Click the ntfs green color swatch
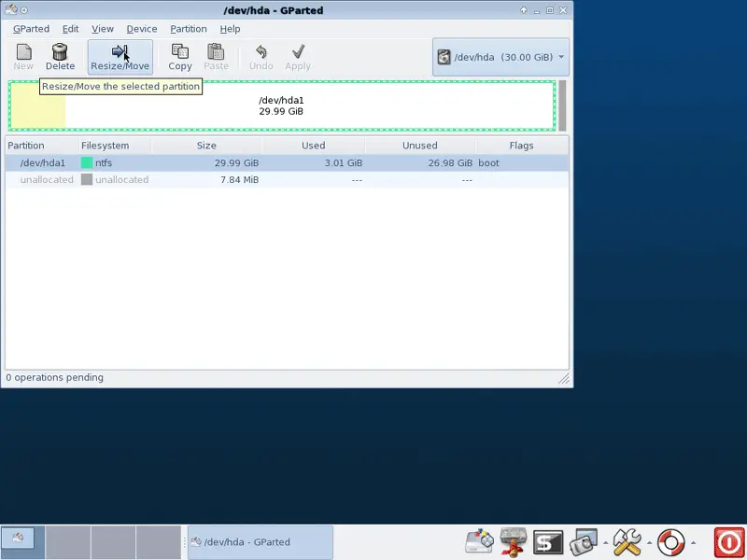 87,162
